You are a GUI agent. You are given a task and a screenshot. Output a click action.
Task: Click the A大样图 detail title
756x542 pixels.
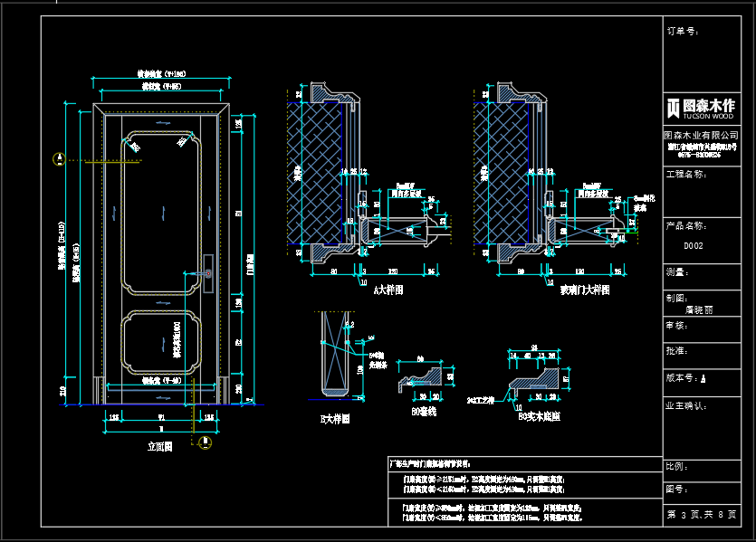(x=388, y=290)
